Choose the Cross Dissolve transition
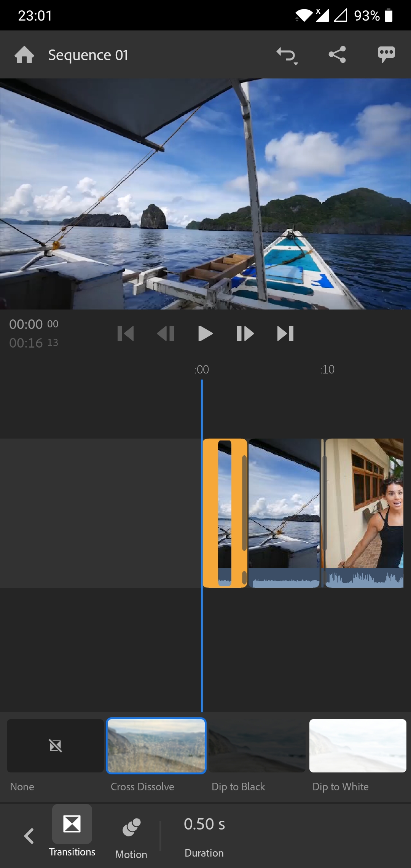The height and width of the screenshot is (868, 411). [x=156, y=746]
